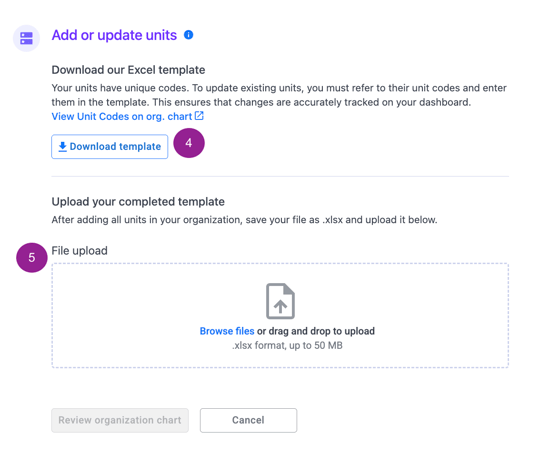Click the File upload label
The image size is (560, 453).
tap(79, 250)
